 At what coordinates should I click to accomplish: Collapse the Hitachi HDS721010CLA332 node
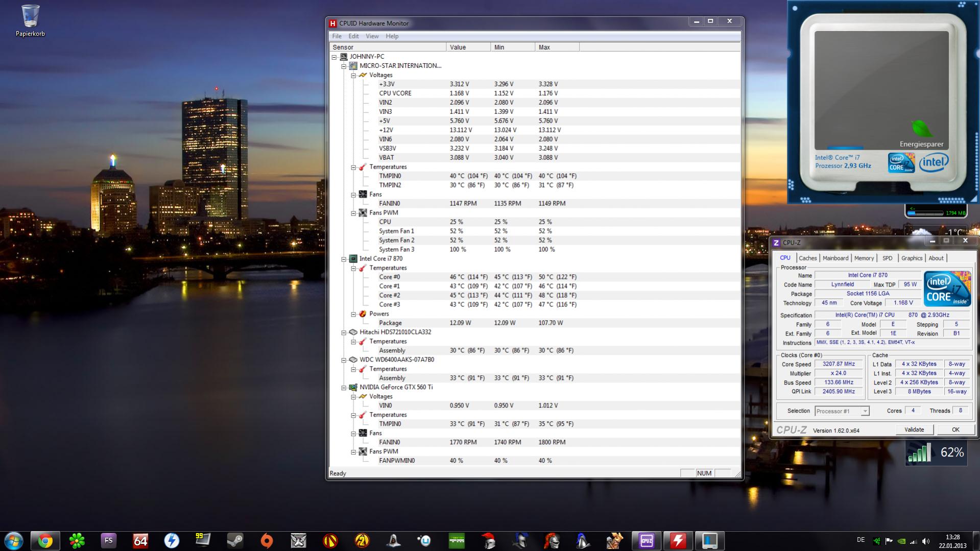(x=344, y=332)
